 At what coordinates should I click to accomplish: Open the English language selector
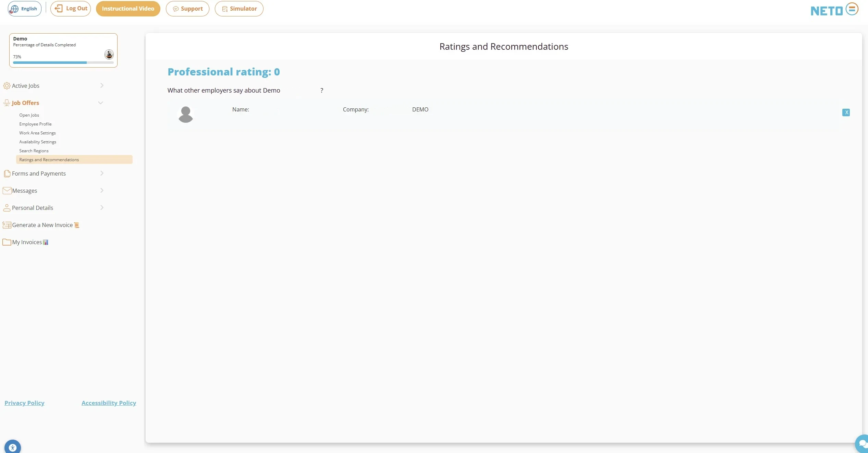pos(25,9)
